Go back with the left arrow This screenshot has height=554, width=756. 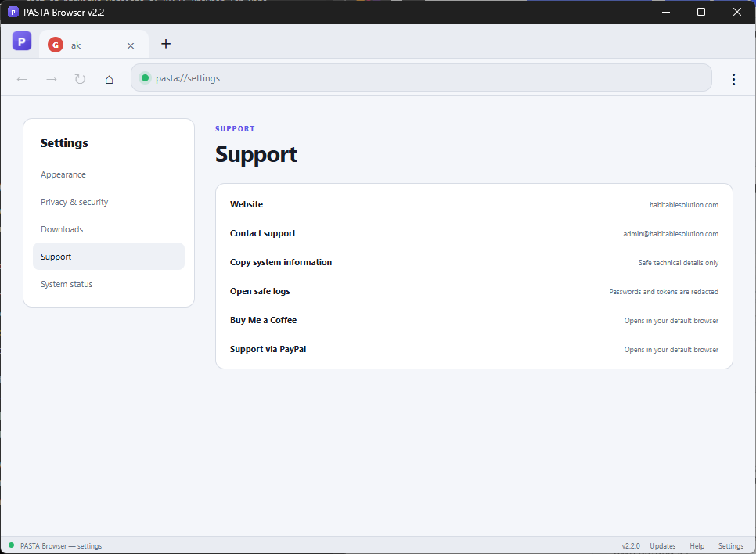click(x=22, y=79)
